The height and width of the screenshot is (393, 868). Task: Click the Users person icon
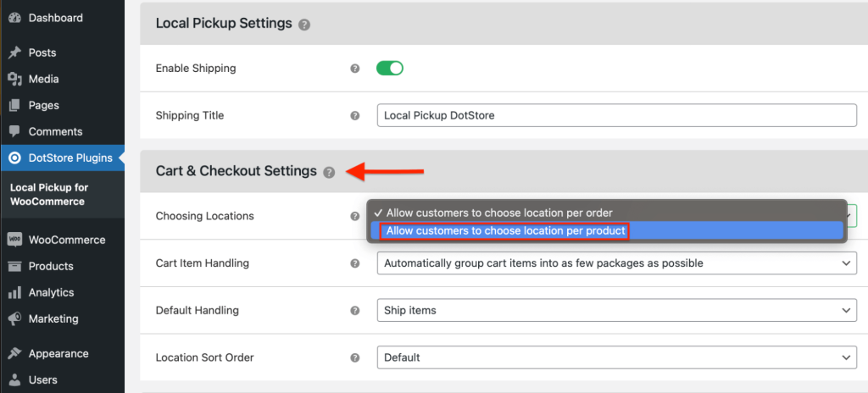[15, 380]
